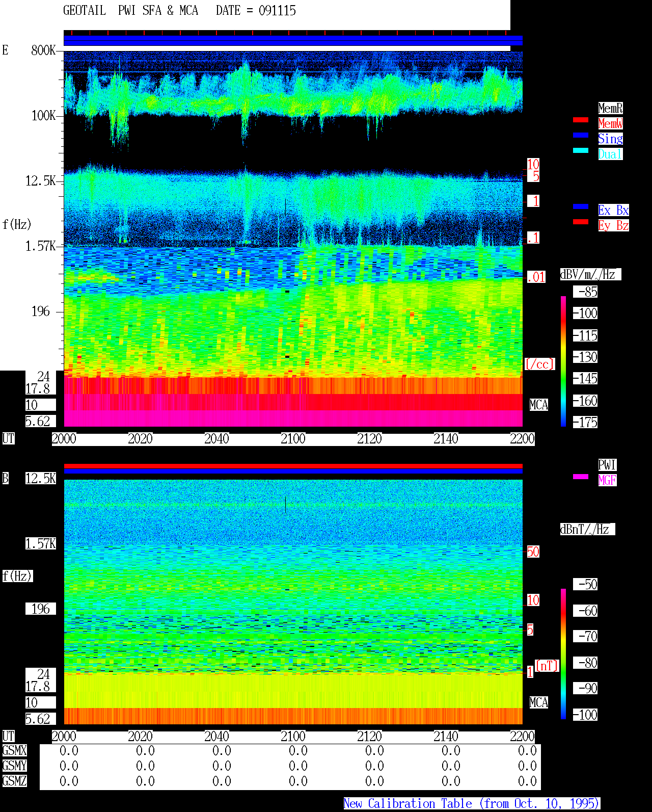Click the Ex Bx legend label
Viewport: 652px width, 812px height.
tap(613, 210)
